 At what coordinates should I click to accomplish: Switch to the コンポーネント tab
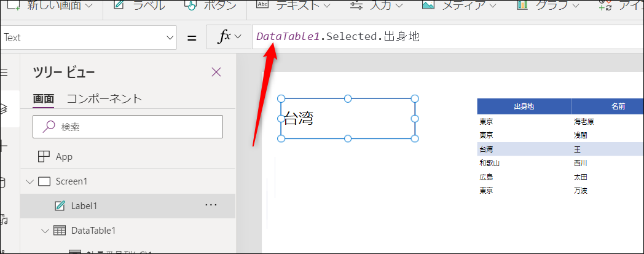[x=104, y=98]
